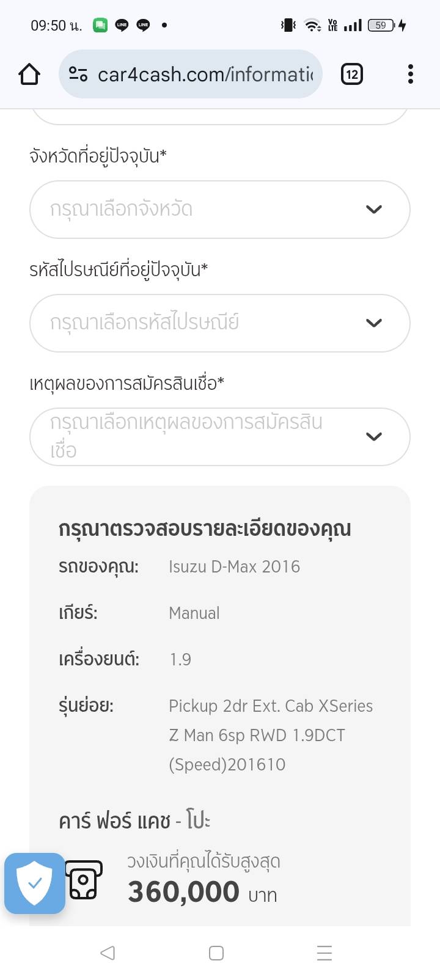The height and width of the screenshot is (980, 440).
Task: Tap the Isuzu D-Max 2016 car detail
Action: 234,567
